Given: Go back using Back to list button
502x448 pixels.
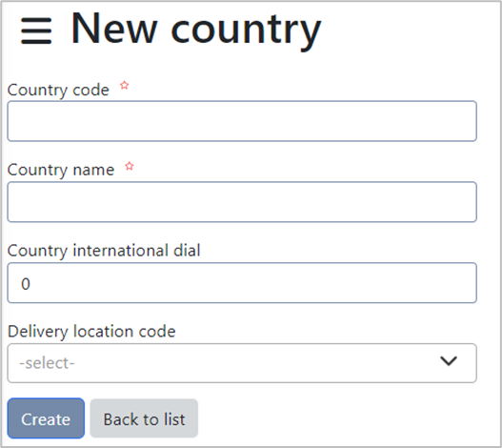Looking at the screenshot, I should point(144,418).
